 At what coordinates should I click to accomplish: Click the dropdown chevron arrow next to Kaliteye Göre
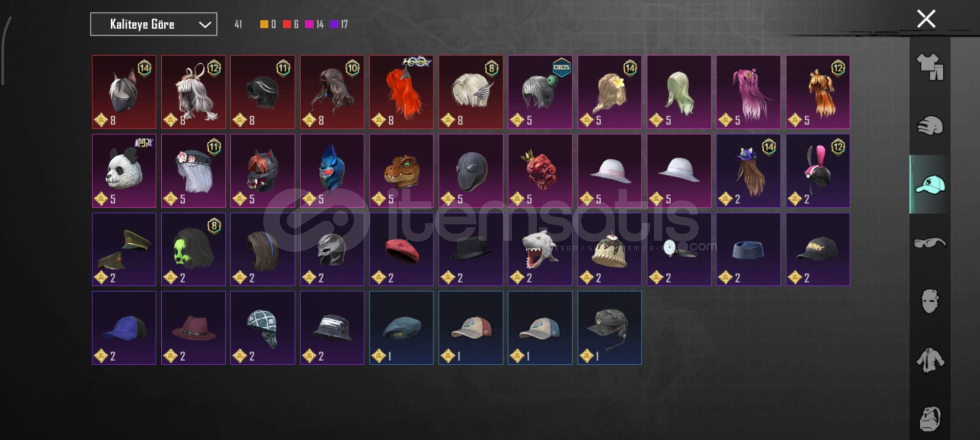[205, 24]
